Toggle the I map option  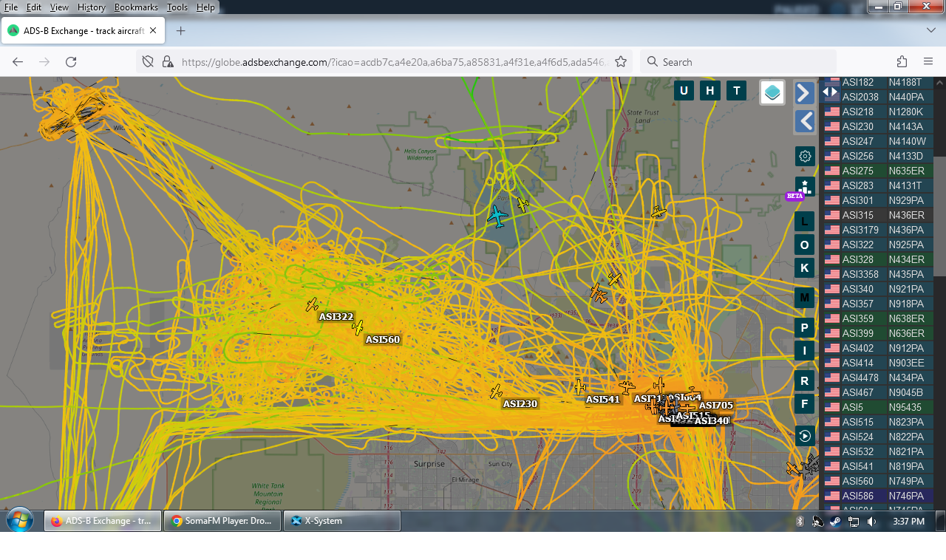805,350
